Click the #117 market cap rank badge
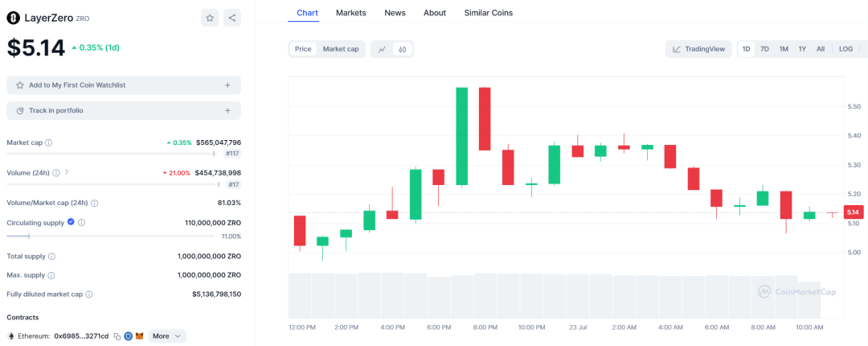Image resolution: width=868 pixels, height=346 pixels. coord(232,154)
